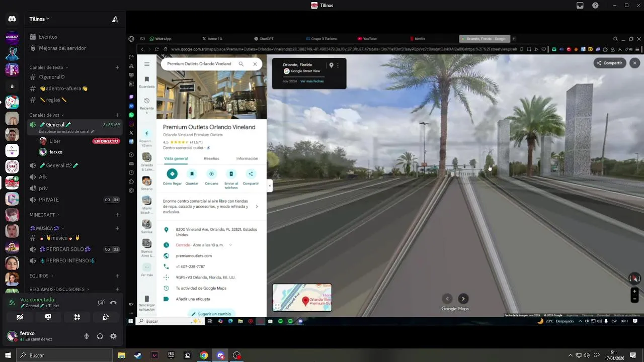Switch to the Netflix browser tab
This screenshot has width=644, height=362.
pyautogui.click(x=418, y=39)
